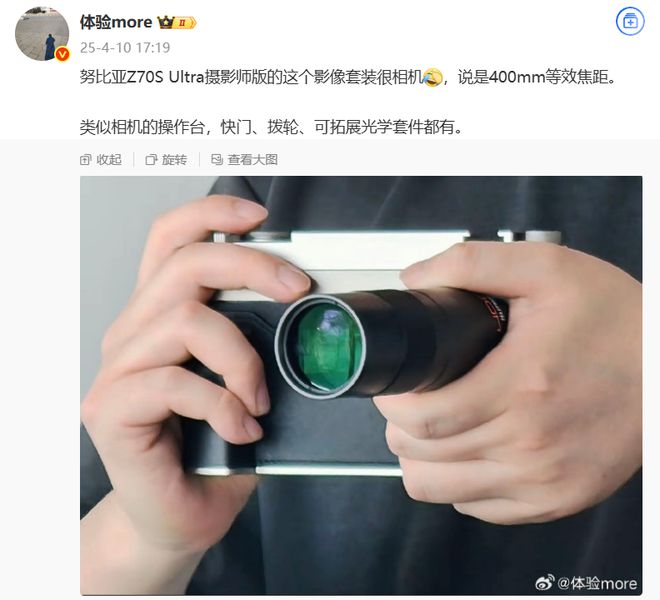The height and width of the screenshot is (600, 660).
Task: Click the post text mentioning 400mm等效焦距
Action: [x=537, y=77]
